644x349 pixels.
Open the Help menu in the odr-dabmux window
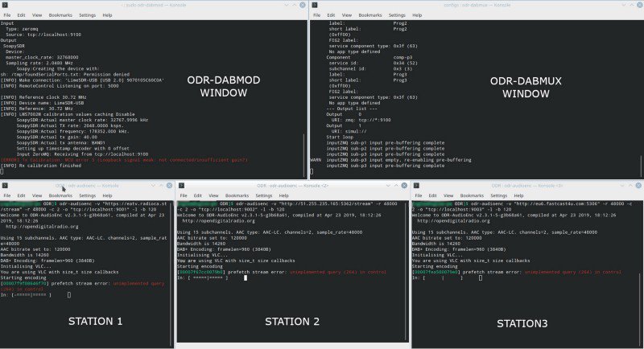417,15
